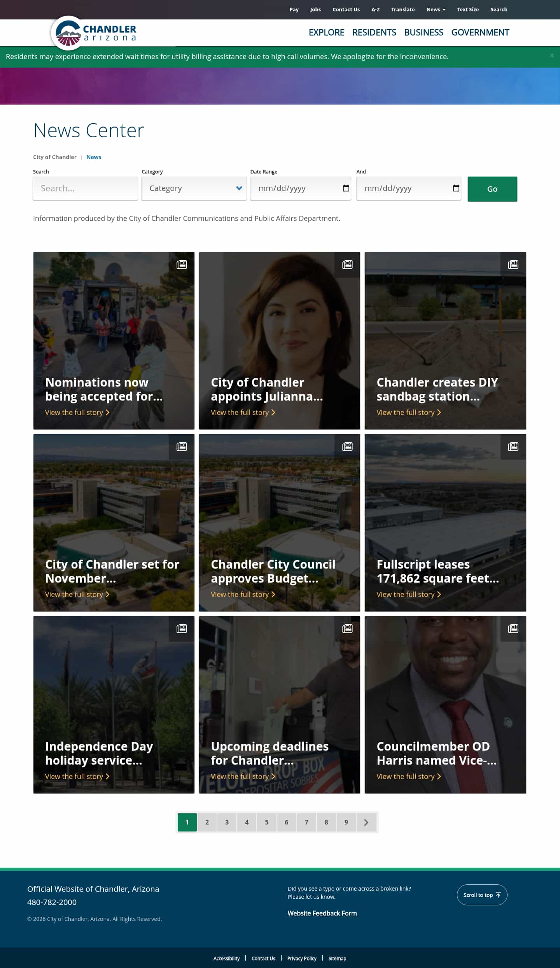Go to page 2 of news

(207, 822)
